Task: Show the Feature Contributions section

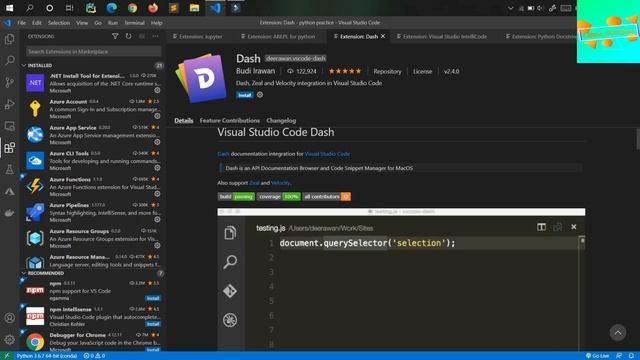Action: (229, 120)
